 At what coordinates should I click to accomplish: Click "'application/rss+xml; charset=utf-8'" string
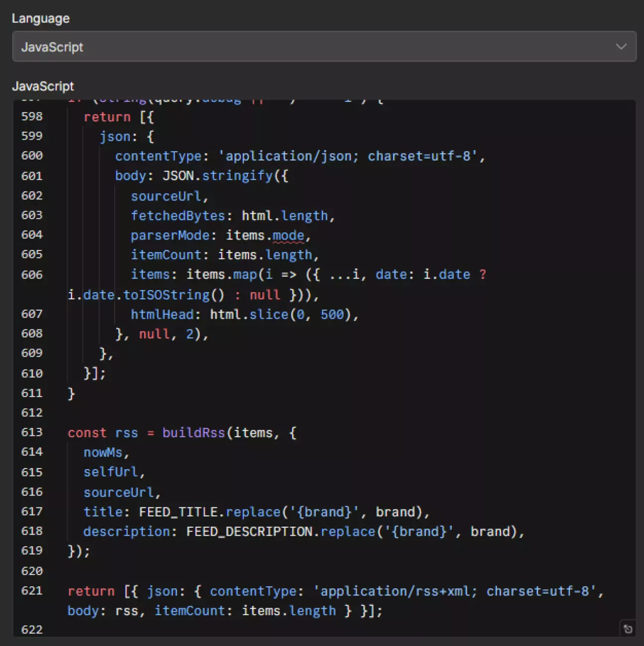point(454,591)
